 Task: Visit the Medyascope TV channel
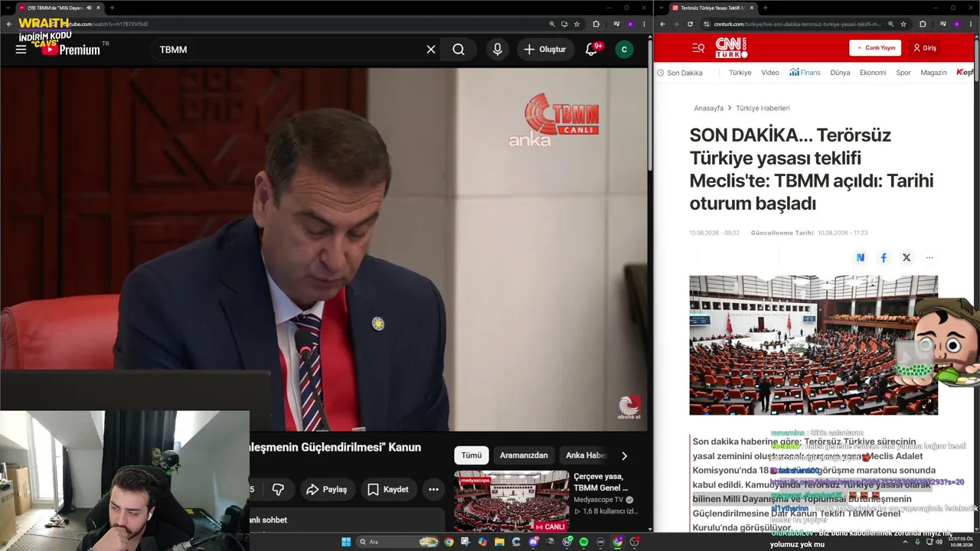[599, 500]
